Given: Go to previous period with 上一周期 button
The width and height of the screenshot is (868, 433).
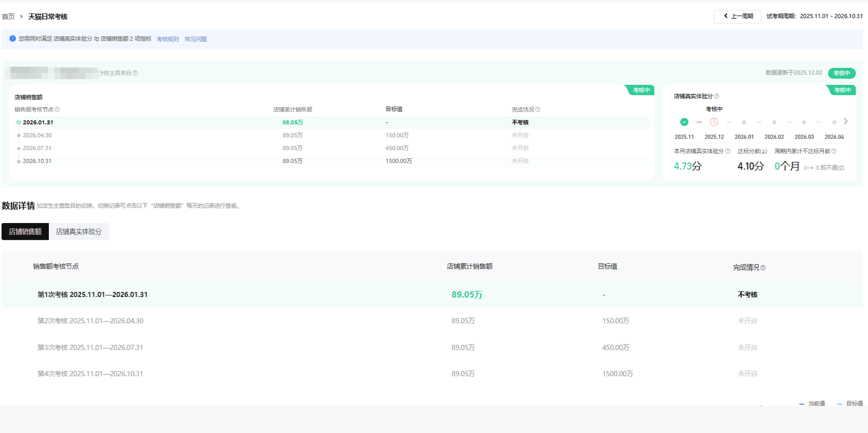Looking at the screenshot, I should pos(737,17).
